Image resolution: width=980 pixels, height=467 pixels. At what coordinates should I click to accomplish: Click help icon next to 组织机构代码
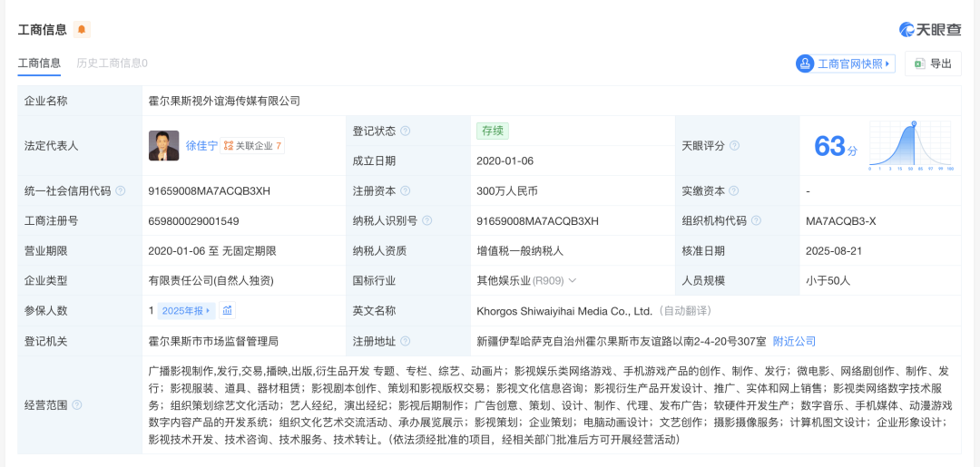(756, 221)
